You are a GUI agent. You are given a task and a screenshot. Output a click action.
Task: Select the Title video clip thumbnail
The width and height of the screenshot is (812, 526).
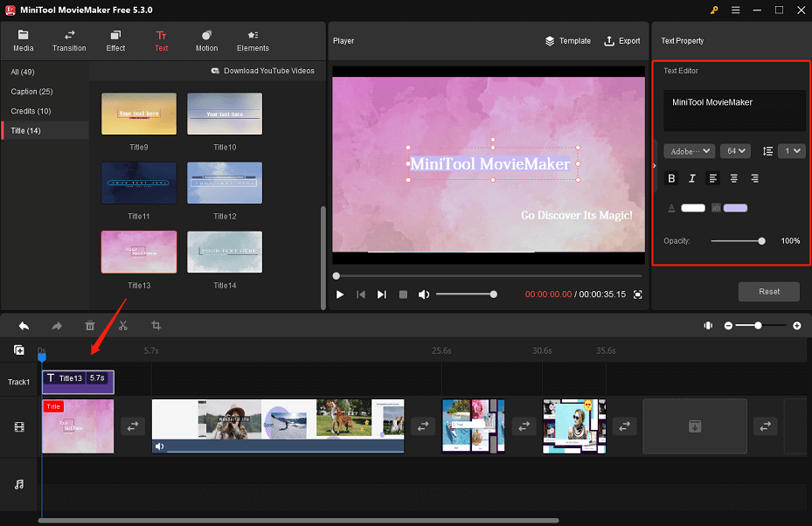[78, 426]
